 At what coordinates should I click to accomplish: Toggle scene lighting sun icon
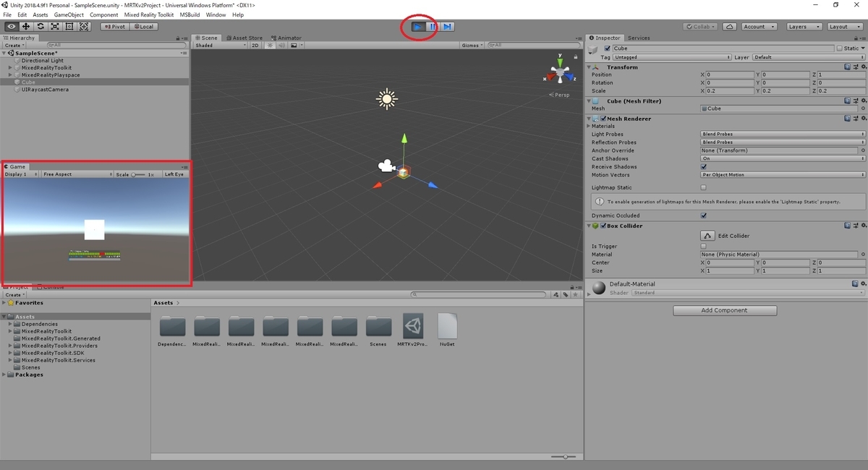click(x=271, y=45)
